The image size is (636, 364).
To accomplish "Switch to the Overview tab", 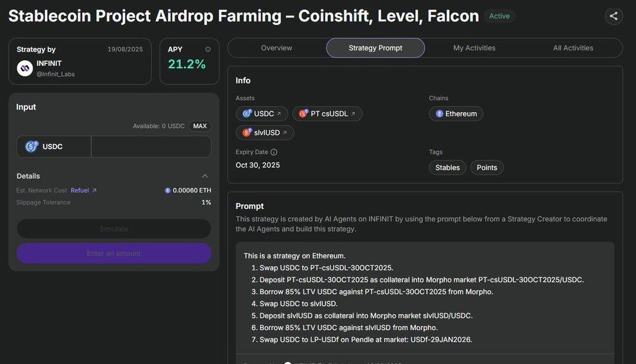I will [x=276, y=48].
